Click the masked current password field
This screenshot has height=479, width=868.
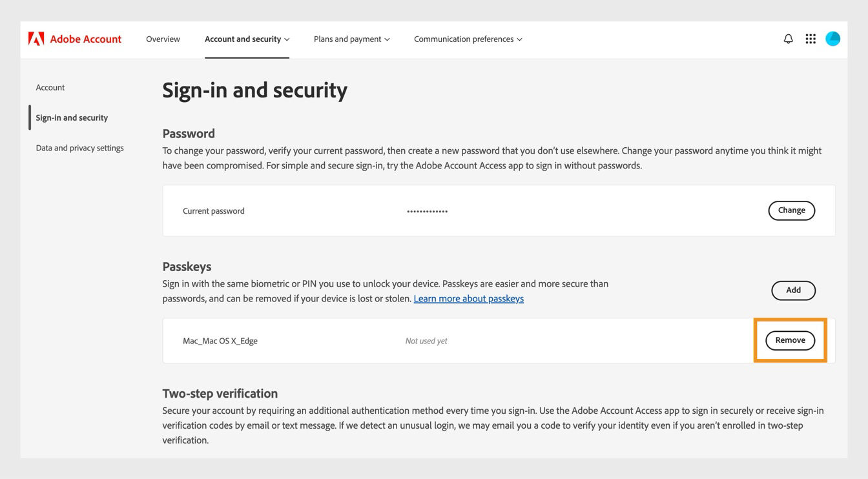click(x=427, y=210)
